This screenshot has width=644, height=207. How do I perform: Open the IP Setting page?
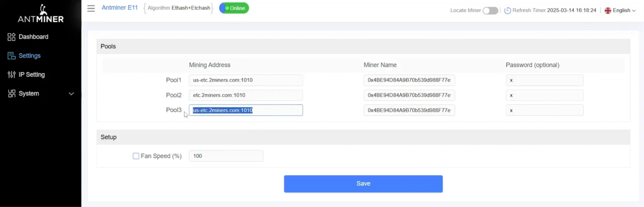pos(32,74)
